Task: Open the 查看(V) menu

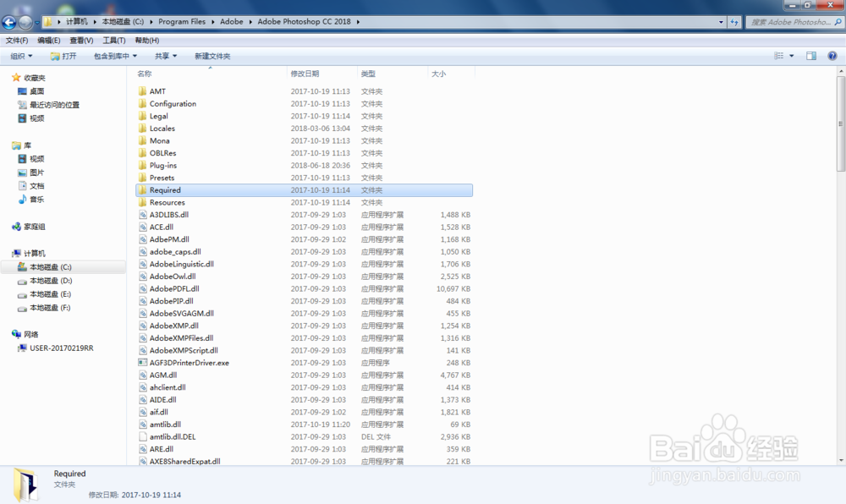Action: [x=81, y=41]
